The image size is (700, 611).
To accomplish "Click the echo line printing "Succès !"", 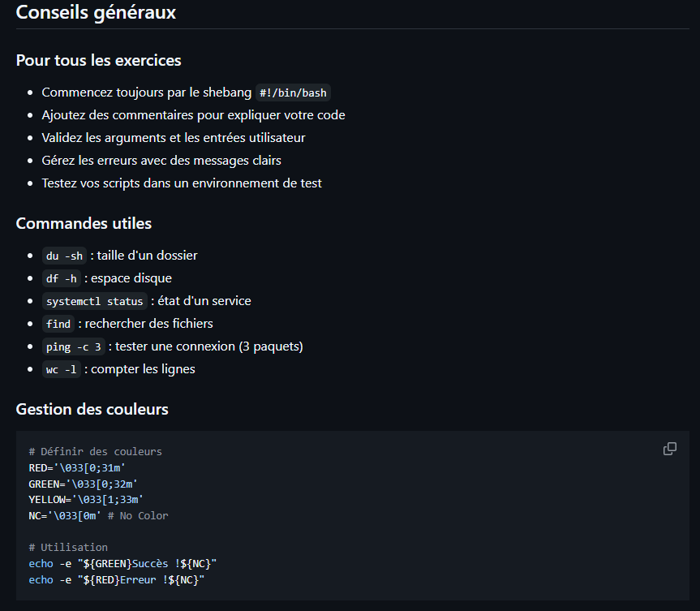I will tap(122, 563).
